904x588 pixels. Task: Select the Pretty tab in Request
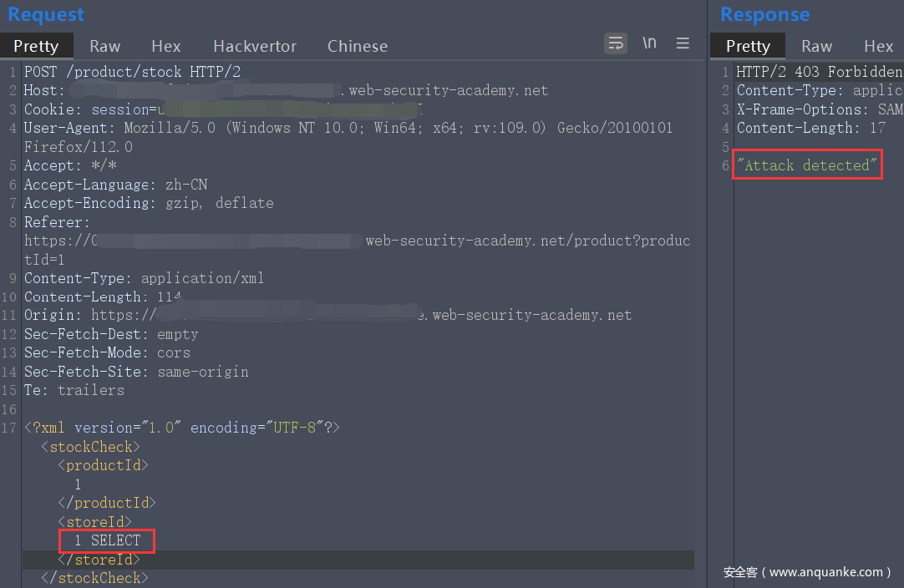[36, 46]
